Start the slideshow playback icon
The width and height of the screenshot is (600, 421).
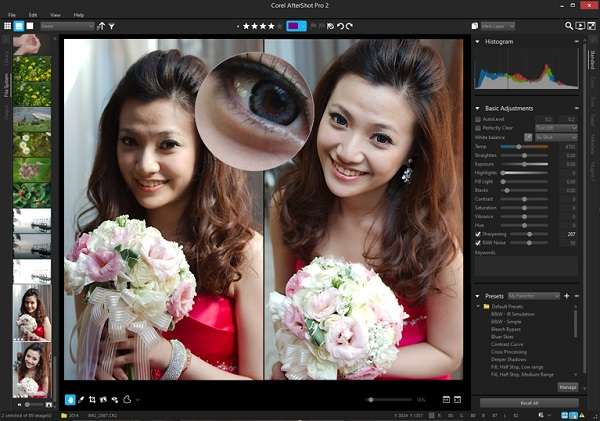(580, 26)
